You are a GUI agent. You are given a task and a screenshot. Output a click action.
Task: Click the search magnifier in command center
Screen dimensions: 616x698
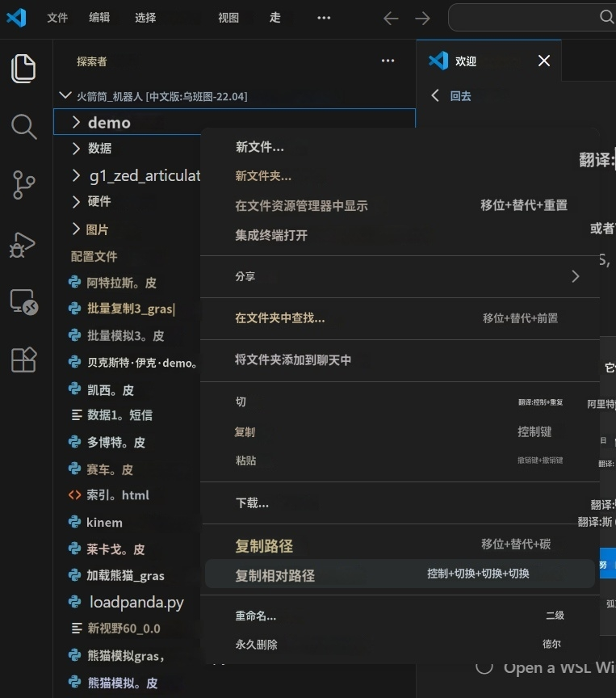click(x=606, y=17)
